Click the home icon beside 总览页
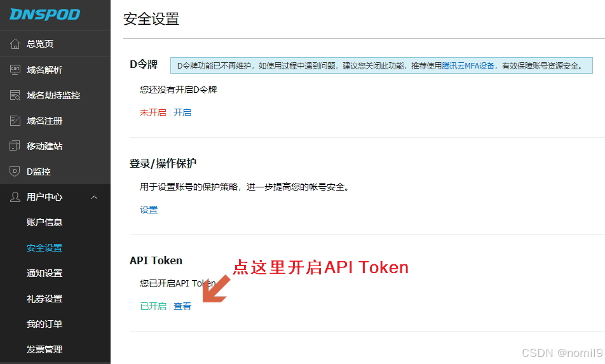Viewport: 605px width, 364px height. 15,44
